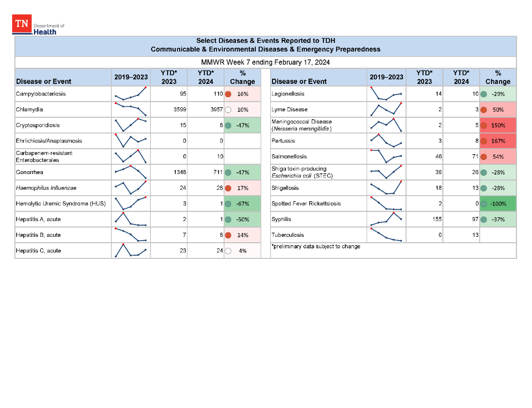This screenshot has width=532, height=408.
Task: Click the empty circle next to Hepatitis C 4%
Action: tap(229, 251)
